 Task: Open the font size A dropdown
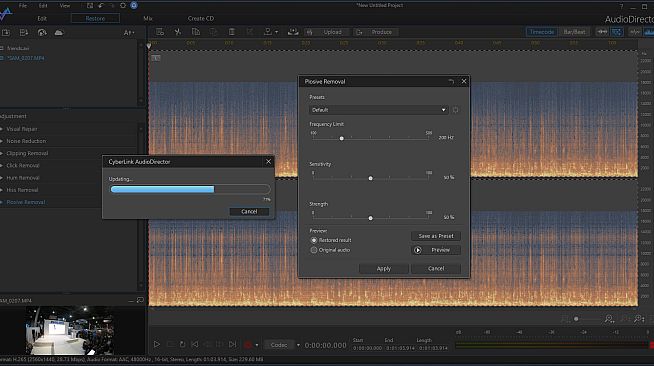[x=128, y=33]
